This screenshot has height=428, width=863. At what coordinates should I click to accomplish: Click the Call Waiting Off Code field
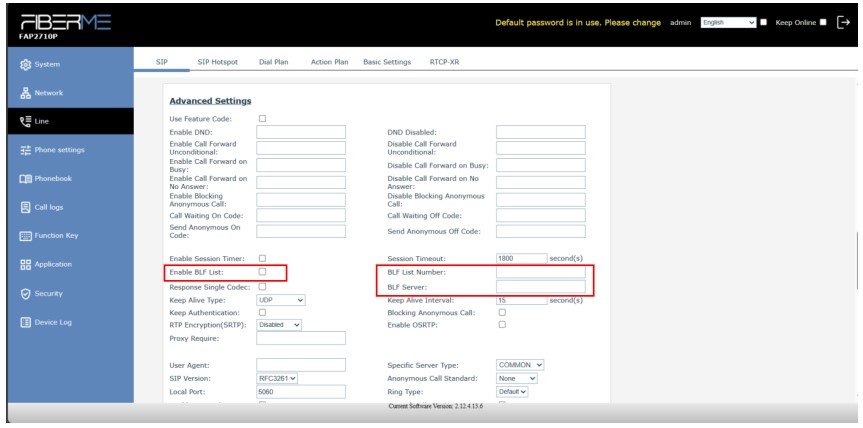(x=540, y=216)
